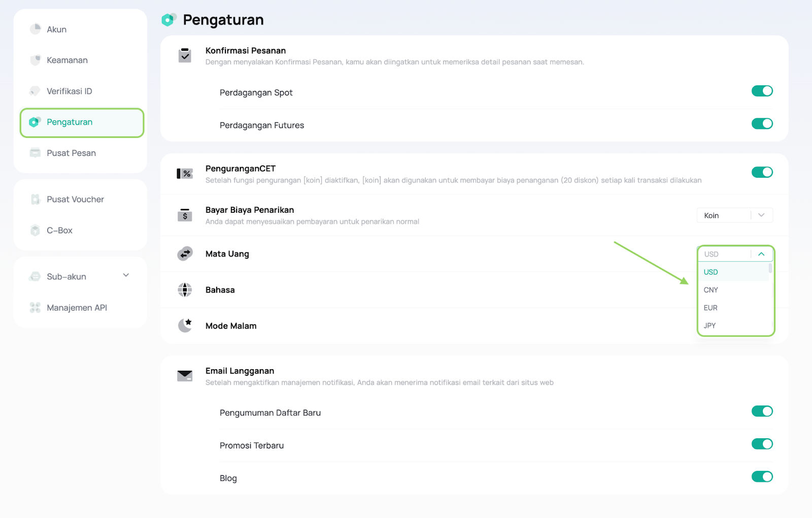The width and height of the screenshot is (812, 518).
Task: Click the currency list scrollbar
Action: 770,268
